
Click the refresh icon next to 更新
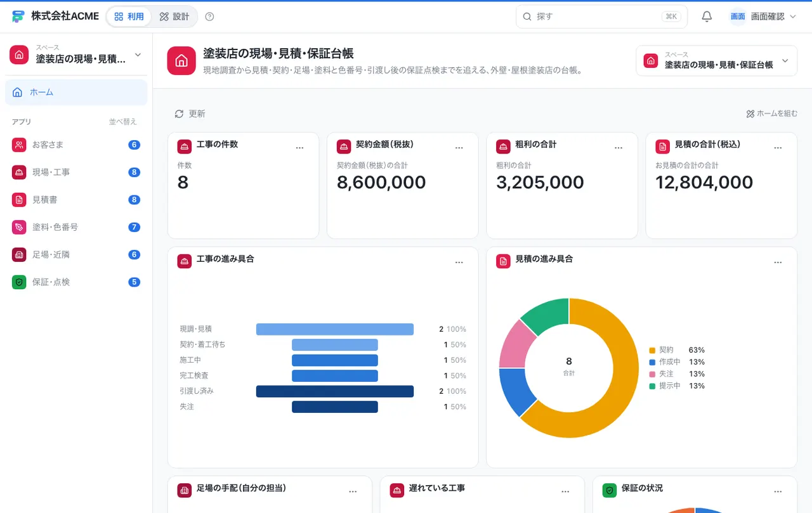tap(179, 114)
